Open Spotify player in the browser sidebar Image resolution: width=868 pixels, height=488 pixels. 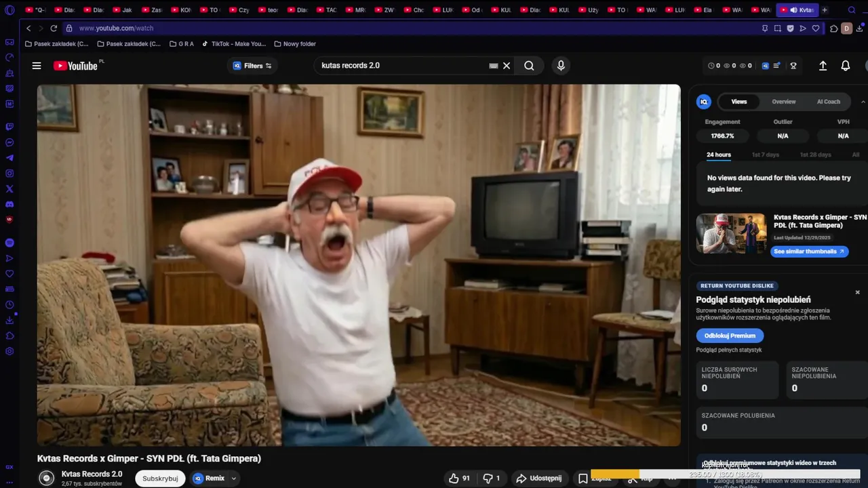9,243
